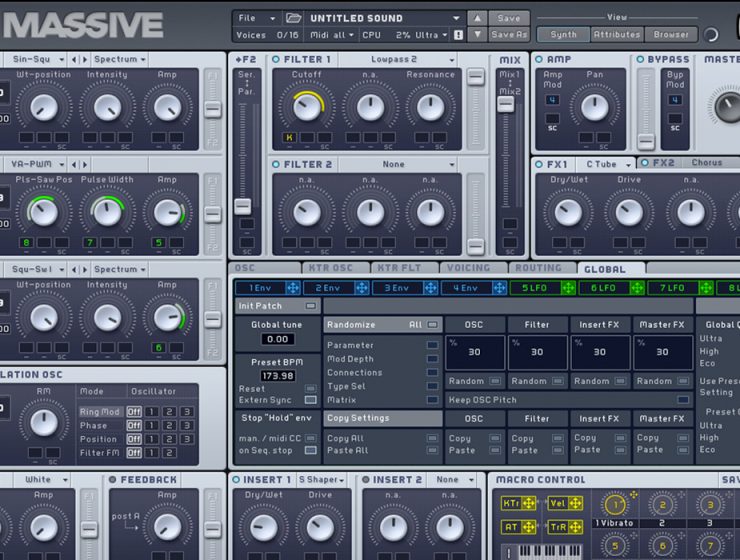The height and width of the screenshot is (560, 740).
Task: Switch to the Routing tab
Action: [542, 268]
